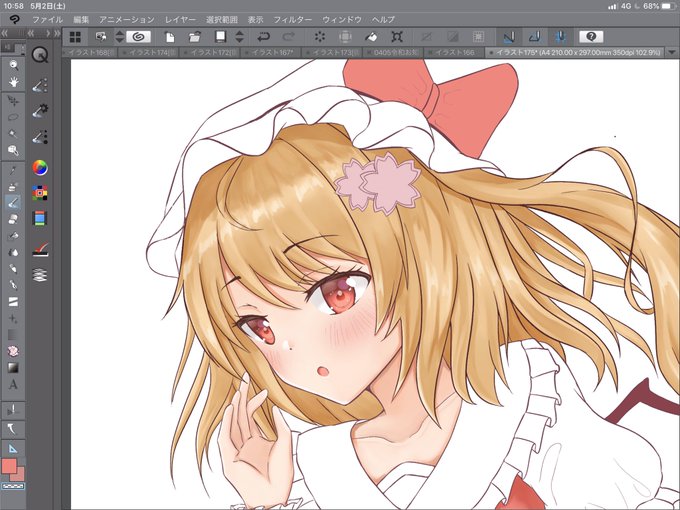Undo the last action

pos(263,37)
